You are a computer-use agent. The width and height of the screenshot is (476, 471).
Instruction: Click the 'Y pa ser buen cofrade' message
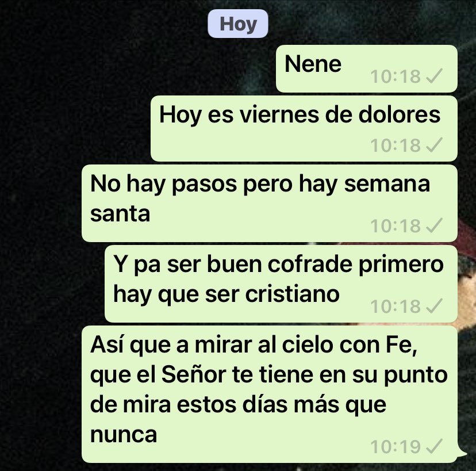pyautogui.click(x=281, y=284)
